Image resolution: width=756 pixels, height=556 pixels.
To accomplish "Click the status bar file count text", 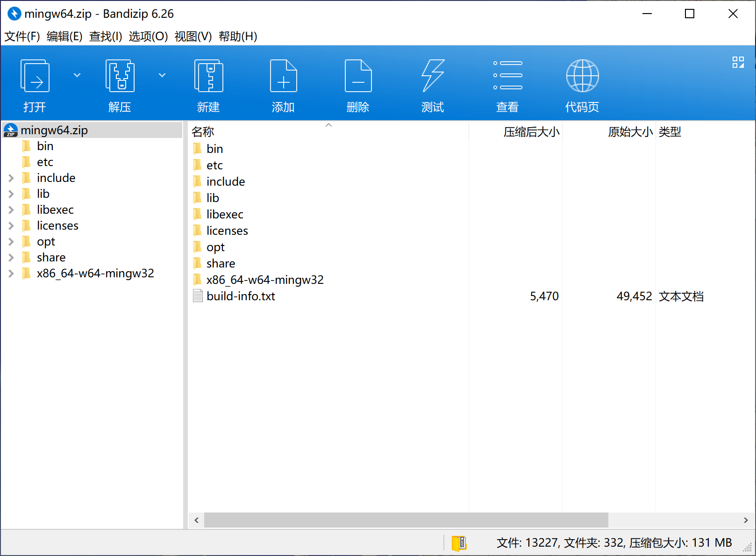I will 614,543.
